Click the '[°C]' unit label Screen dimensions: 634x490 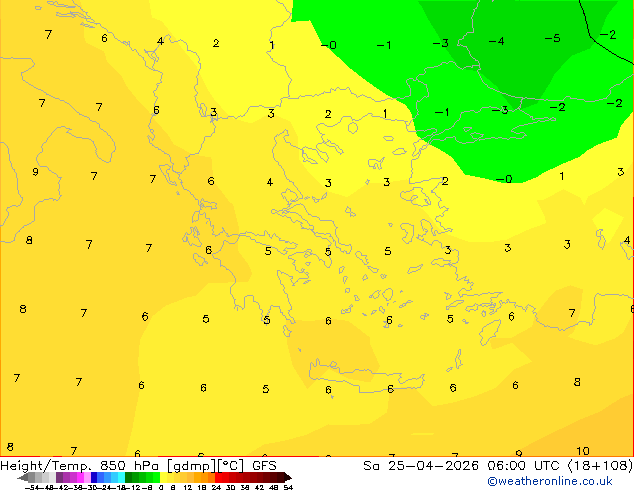230,466
